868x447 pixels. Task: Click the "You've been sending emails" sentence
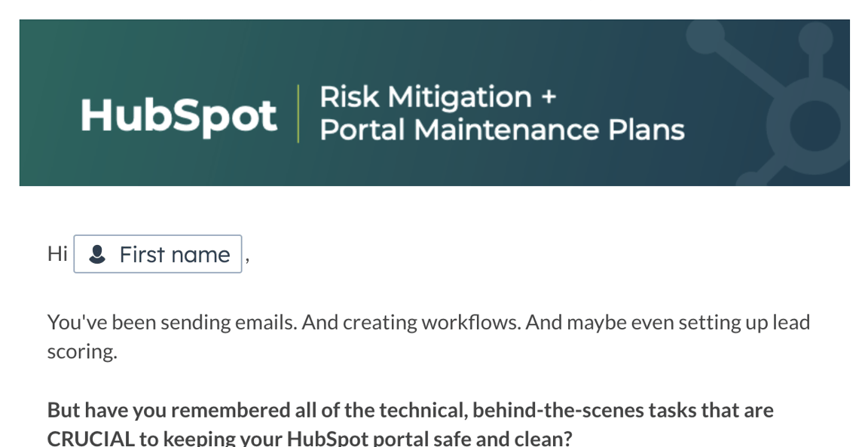[173, 323]
